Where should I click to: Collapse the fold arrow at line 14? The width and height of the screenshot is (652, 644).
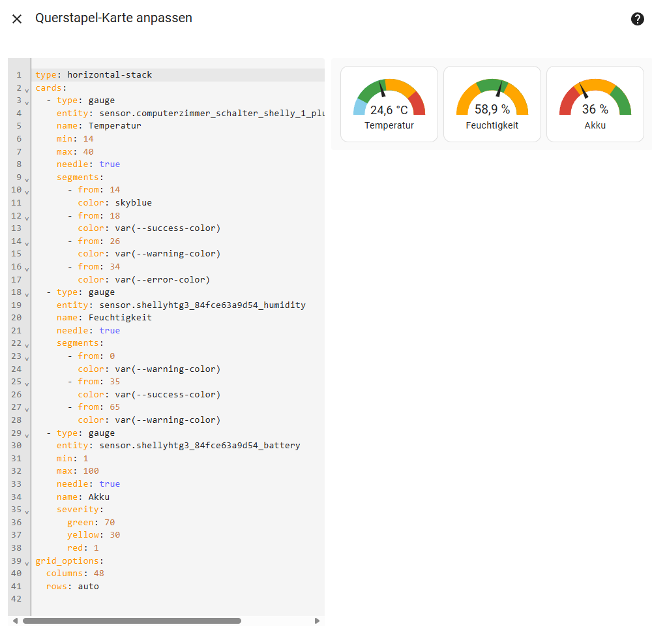27,243
